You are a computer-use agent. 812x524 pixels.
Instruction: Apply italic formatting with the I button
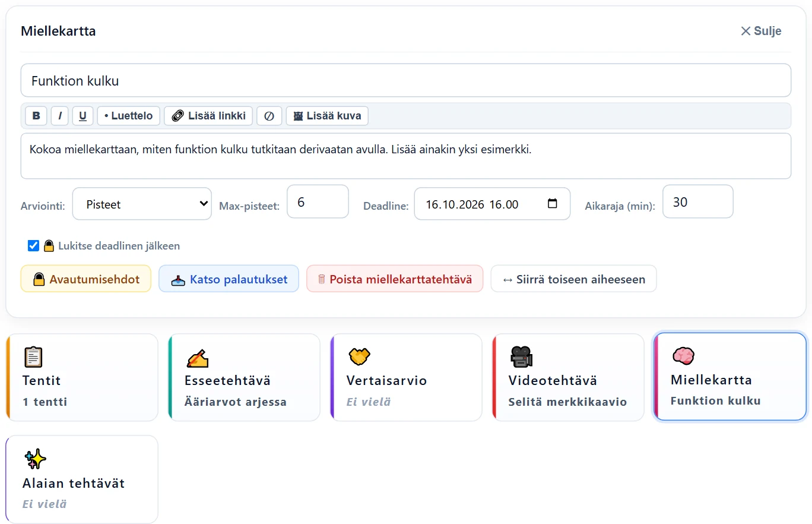click(60, 116)
